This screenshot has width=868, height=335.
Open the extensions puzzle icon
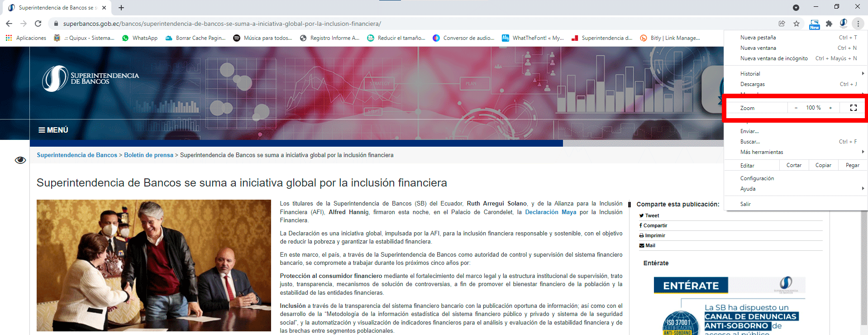(x=829, y=24)
